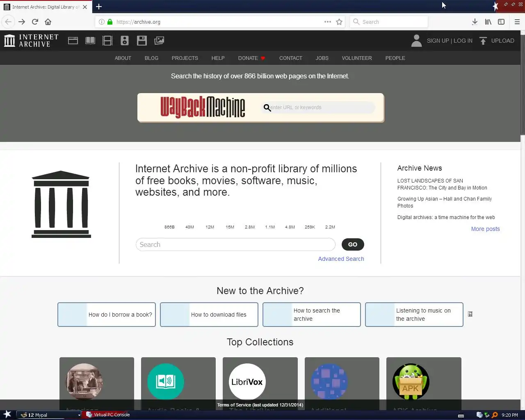The height and width of the screenshot is (420, 525).
Task: Open How to search the archive card
Action: [x=312, y=315]
